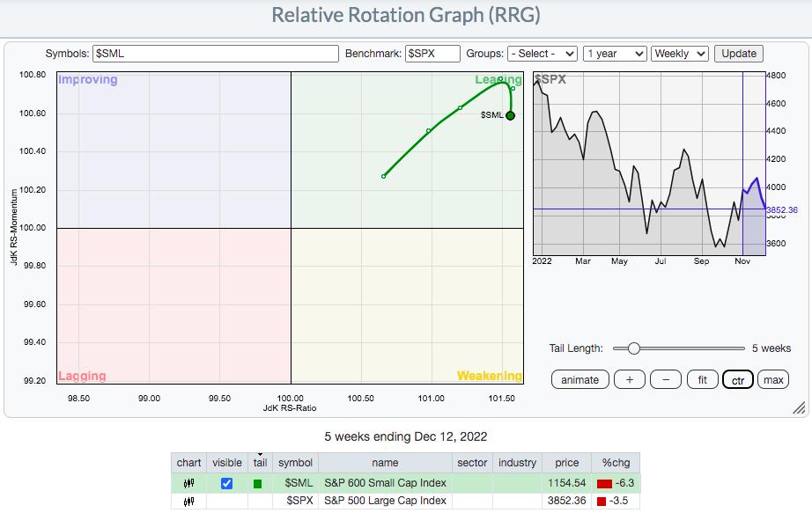Click the minus zoom-out button
The image size is (812, 513).
tap(666, 380)
